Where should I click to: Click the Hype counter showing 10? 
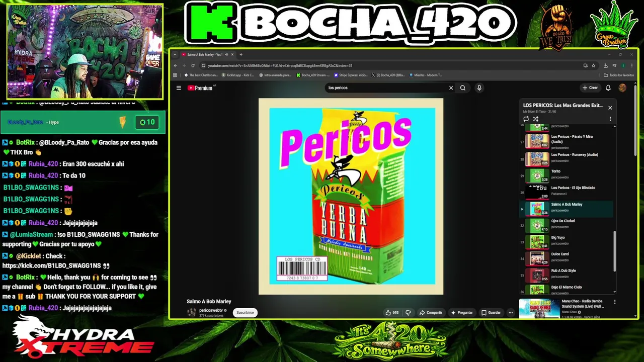pyautogui.click(x=147, y=122)
